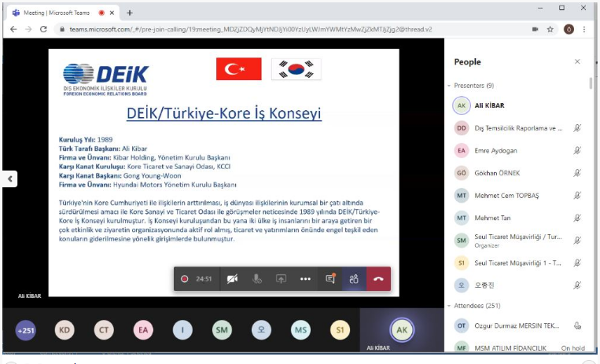Click the recording indicator red dot

pos(185,279)
